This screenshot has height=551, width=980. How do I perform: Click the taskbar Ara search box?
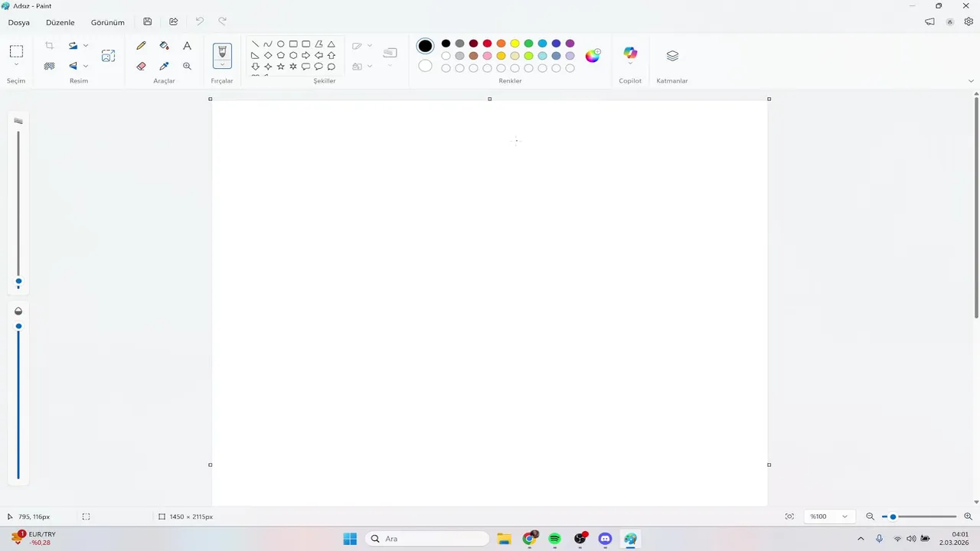point(426,539)
